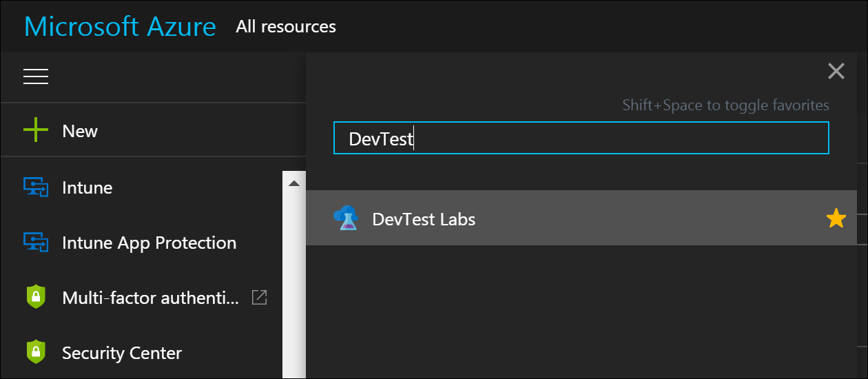The width and height of the screenshot is (868, 379).
Task: Open Intune from the sidebar
Action: 87,187
